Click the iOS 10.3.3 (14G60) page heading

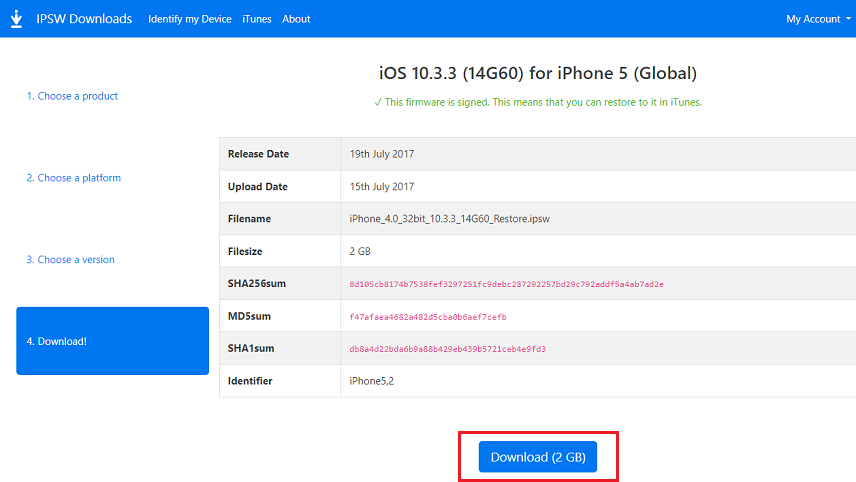[538, 73]
